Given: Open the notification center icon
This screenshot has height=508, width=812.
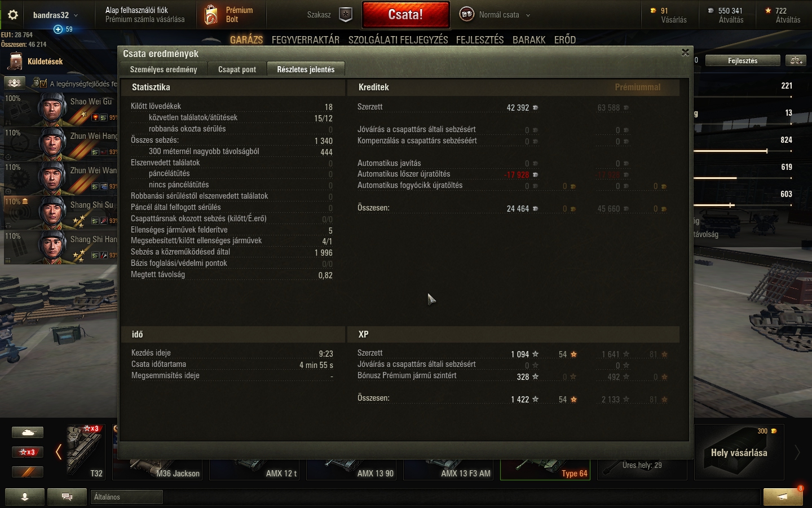Looking at the screenshot, I should [783, 496].
